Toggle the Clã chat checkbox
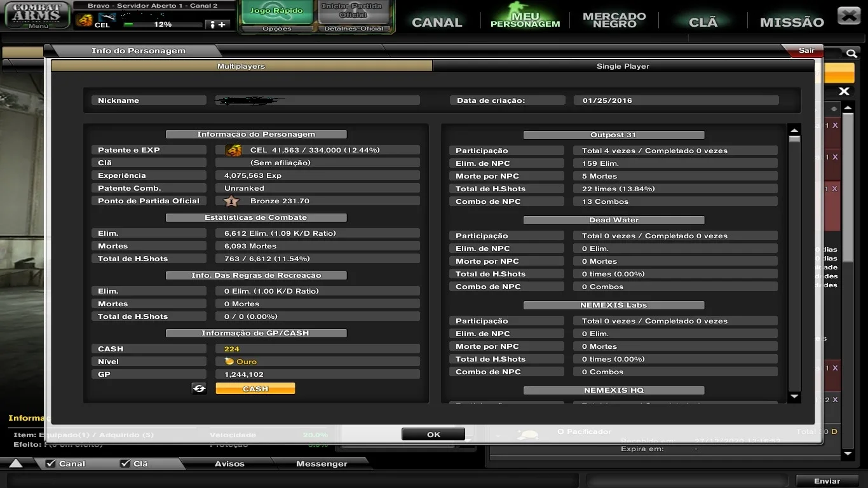This screenshot has height=488, width=868. click(x=125, y=464)
